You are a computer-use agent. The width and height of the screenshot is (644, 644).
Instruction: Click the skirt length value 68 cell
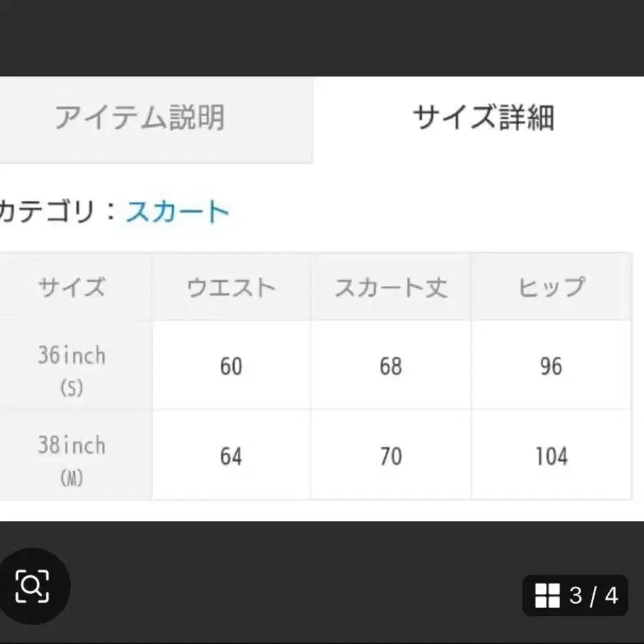coord(391,366)
